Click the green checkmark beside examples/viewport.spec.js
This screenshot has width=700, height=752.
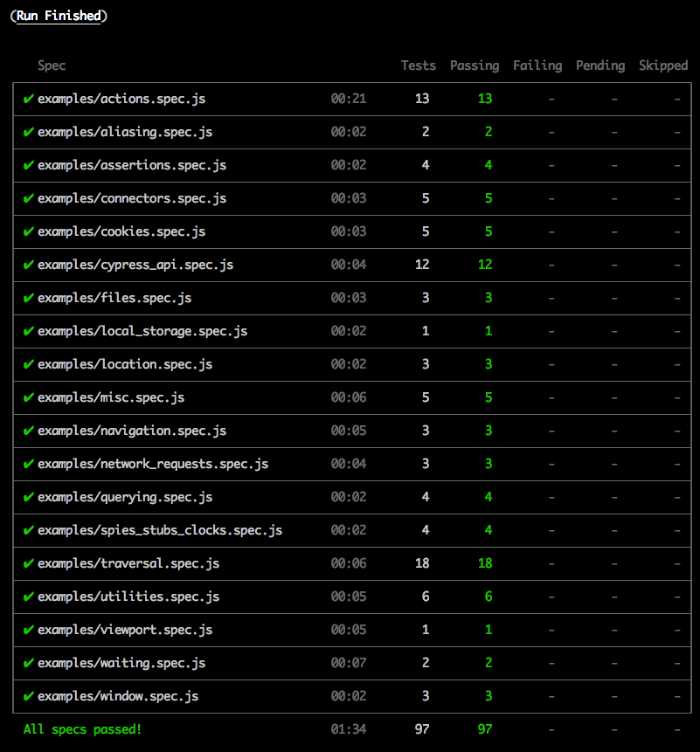28,630
